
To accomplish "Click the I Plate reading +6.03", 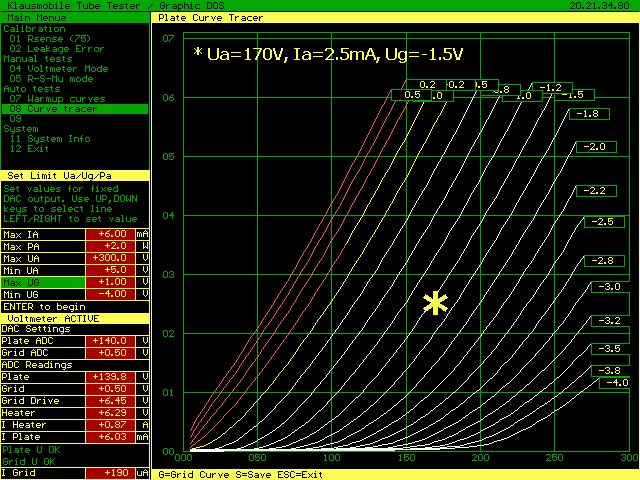I will [x=110, y=437].
